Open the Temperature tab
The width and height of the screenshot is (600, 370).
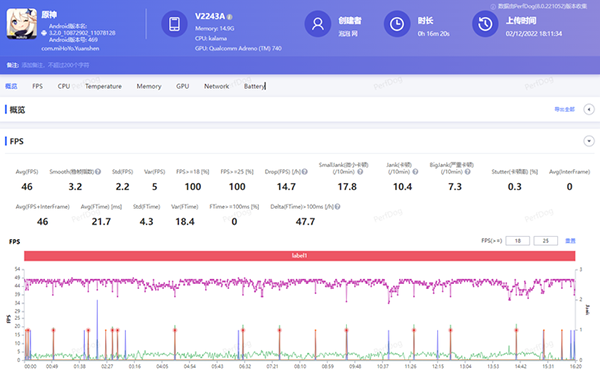click(103, 86)
